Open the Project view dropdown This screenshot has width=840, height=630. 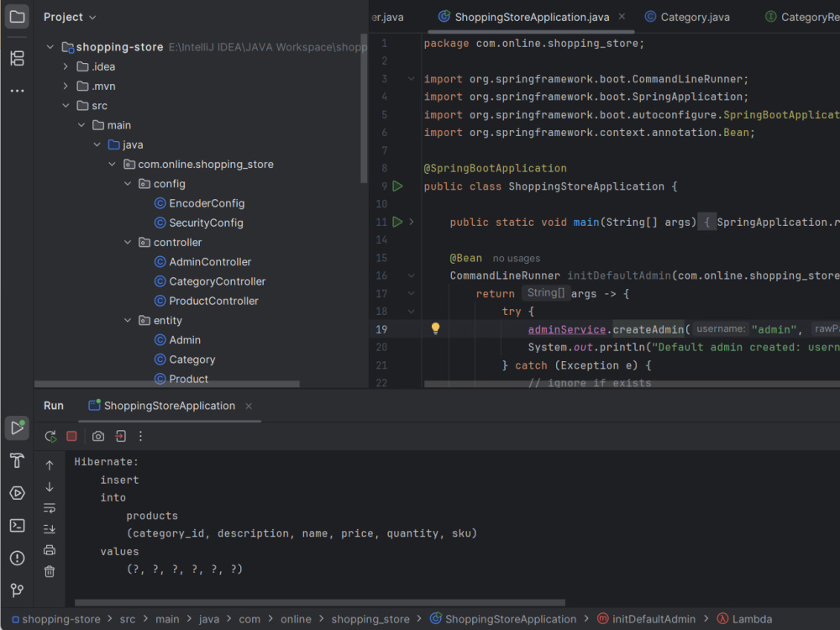point(71,17)
